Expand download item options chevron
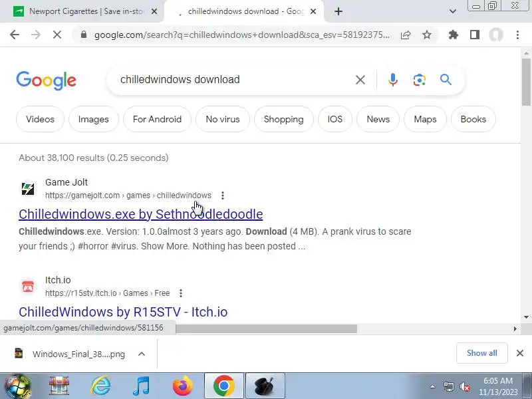 (x=142, y=354)
